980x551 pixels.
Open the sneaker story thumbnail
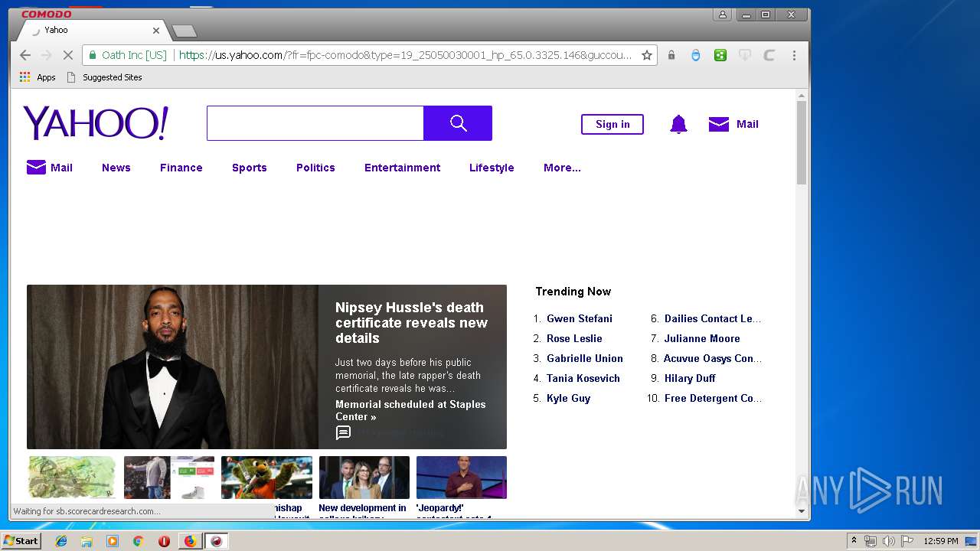[x=169, y=478]
